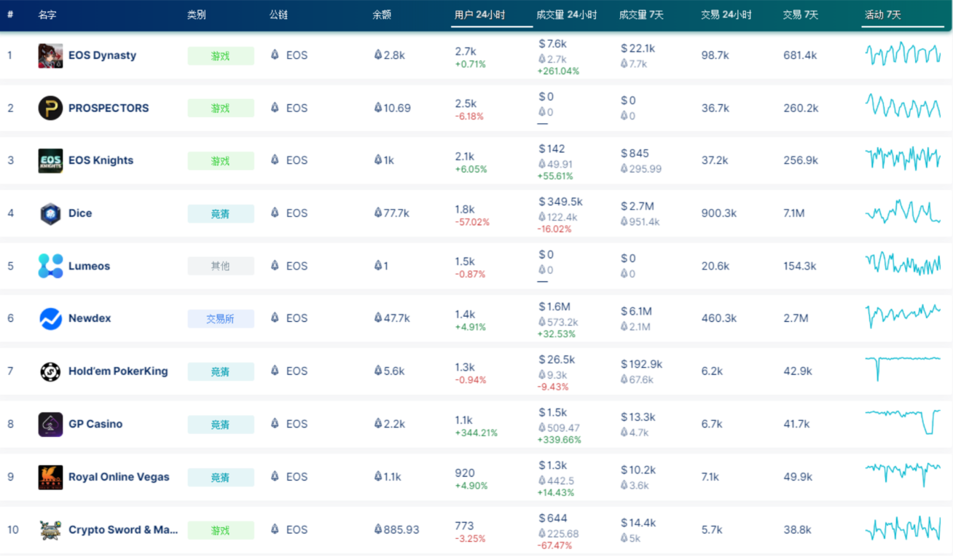Open Crypto Sword & Ma... name link
Screen dimensions: 953x560
pyautogui.click(x=123, y=529)
